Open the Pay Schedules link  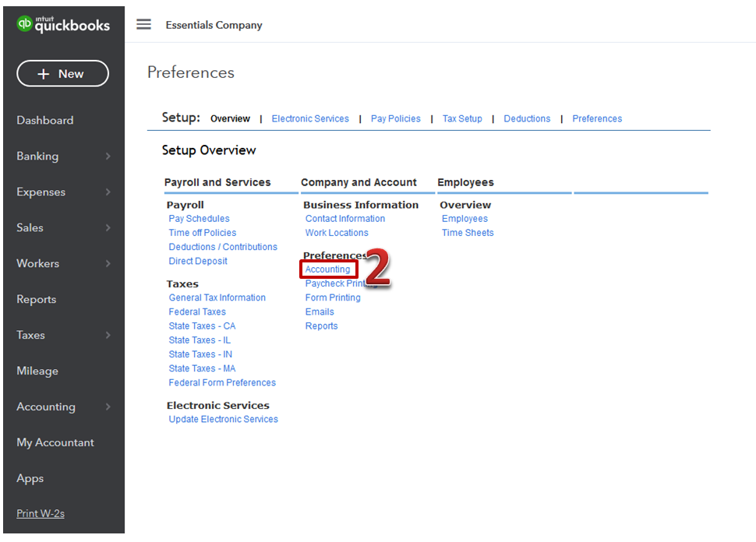click(199, 219)
